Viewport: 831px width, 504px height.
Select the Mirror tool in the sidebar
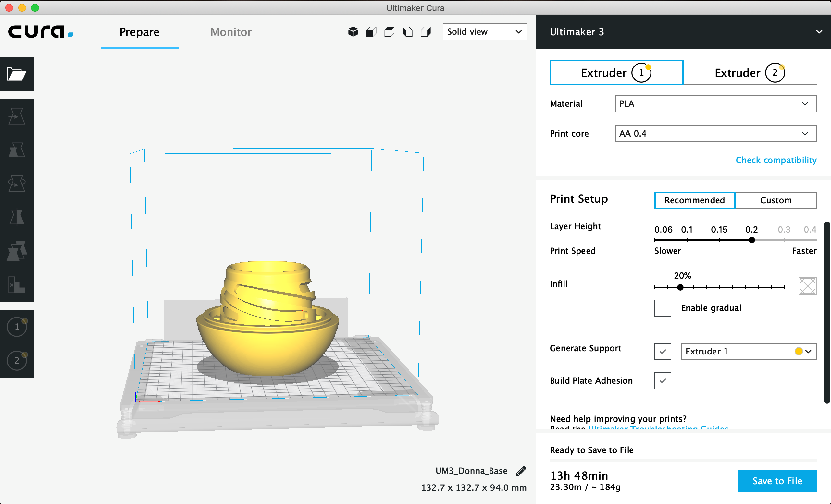pos(17,217)
